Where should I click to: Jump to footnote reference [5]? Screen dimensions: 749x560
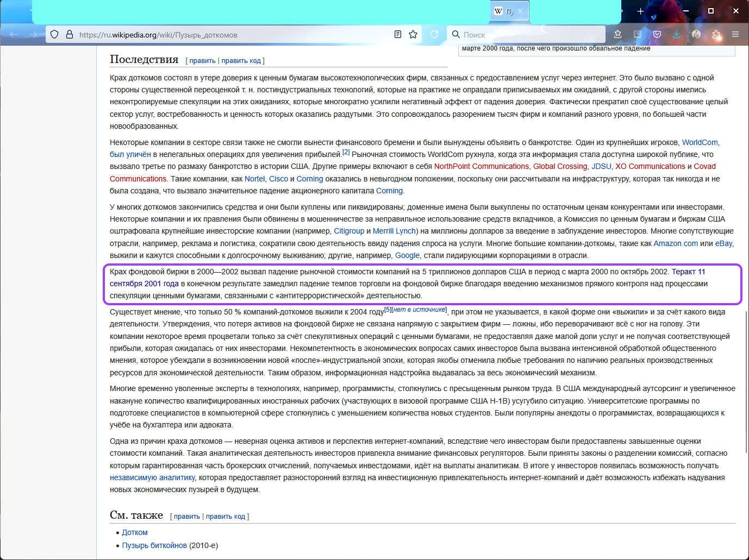tap(388, 310)
